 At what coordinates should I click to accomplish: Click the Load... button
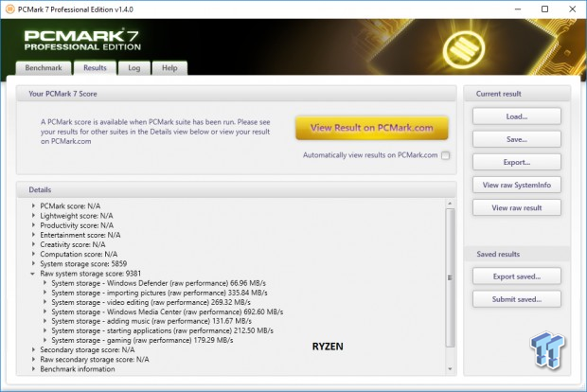coord(516,116)
